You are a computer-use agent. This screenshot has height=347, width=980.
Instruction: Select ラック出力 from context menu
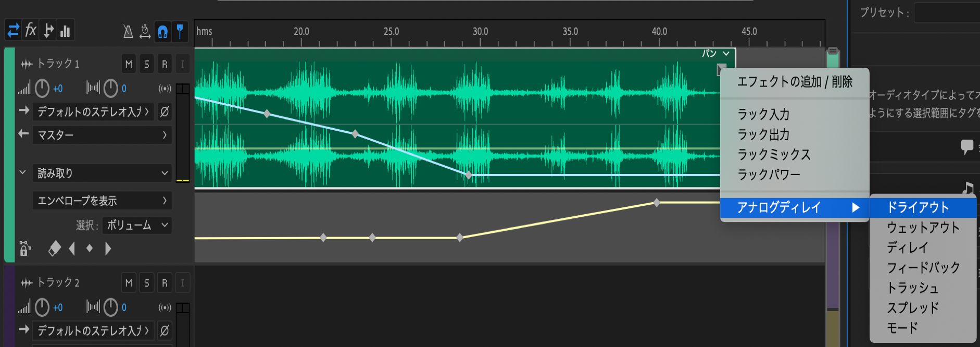tap(795, 134)
